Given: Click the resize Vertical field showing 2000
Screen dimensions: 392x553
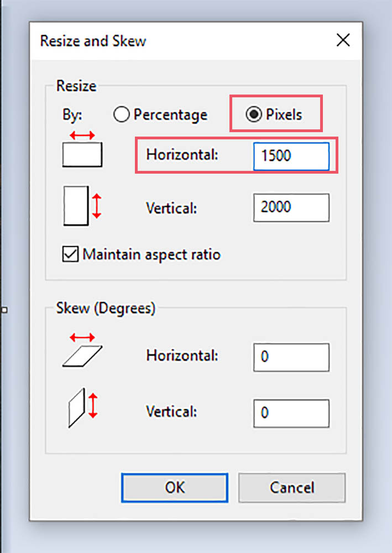Looking at the screenshot, I should [x=291, y=207].
